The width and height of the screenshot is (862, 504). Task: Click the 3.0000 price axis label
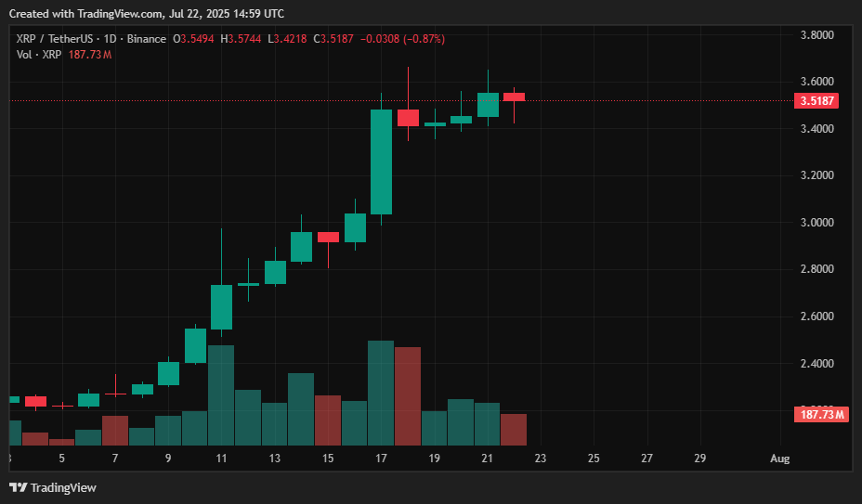click(x=817, y=223)
